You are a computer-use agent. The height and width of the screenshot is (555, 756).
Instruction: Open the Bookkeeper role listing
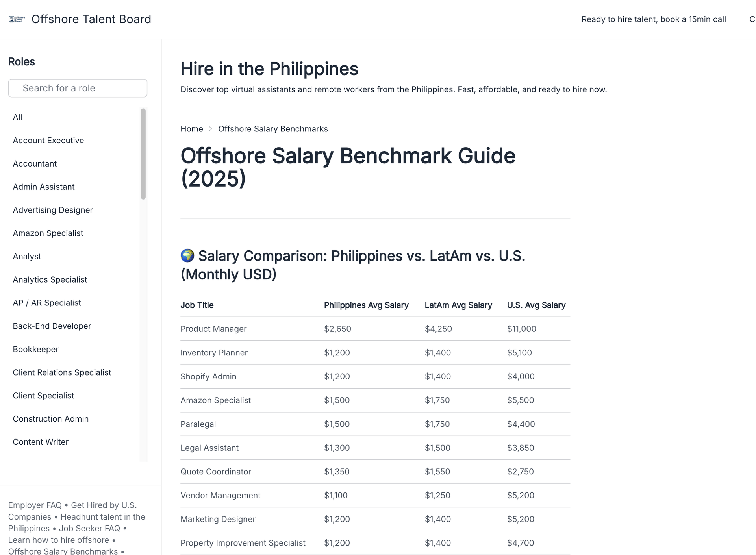[x=36, y=350]
